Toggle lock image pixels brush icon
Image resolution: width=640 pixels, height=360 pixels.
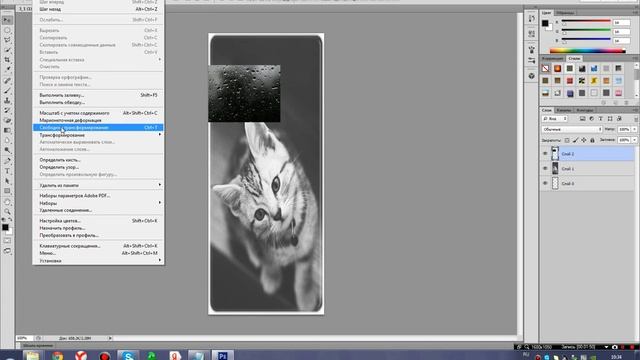[576, 140]
